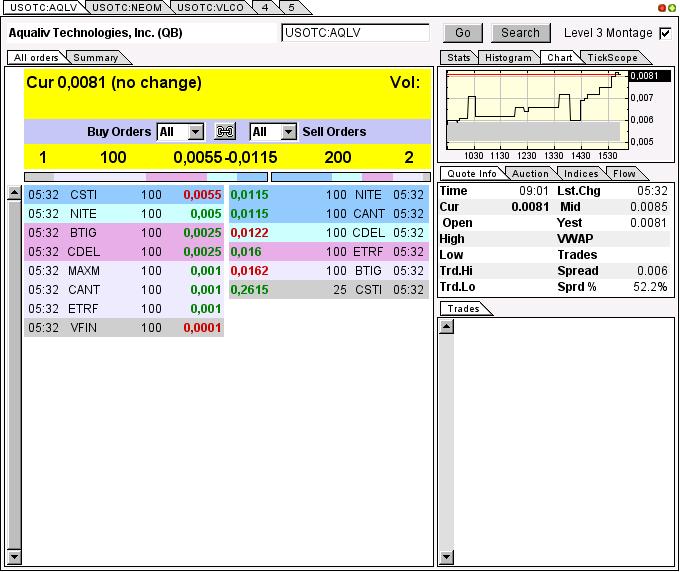Click the best ask total size 200
The width and height of the screenshot is (680, 572).
point(338,157)
